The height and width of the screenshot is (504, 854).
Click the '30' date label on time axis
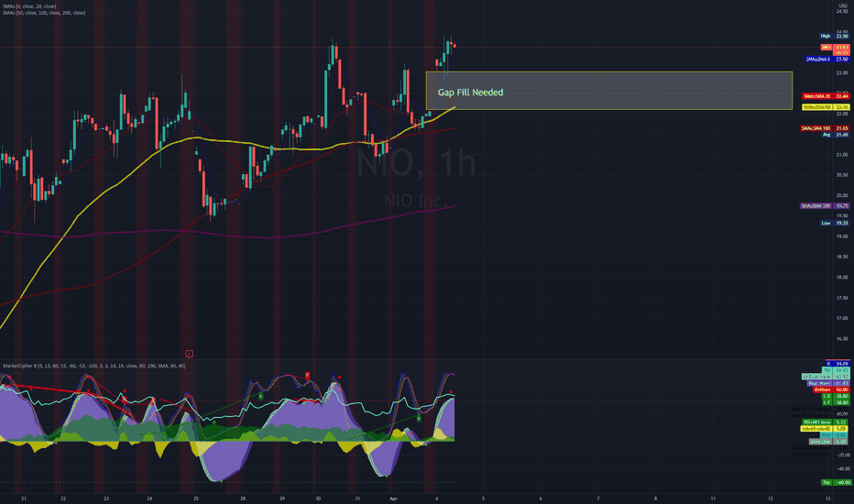[x=318, y=499]
